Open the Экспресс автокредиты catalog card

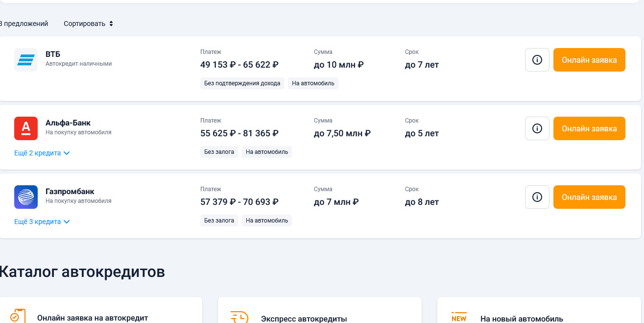click(x=319, y=310)
